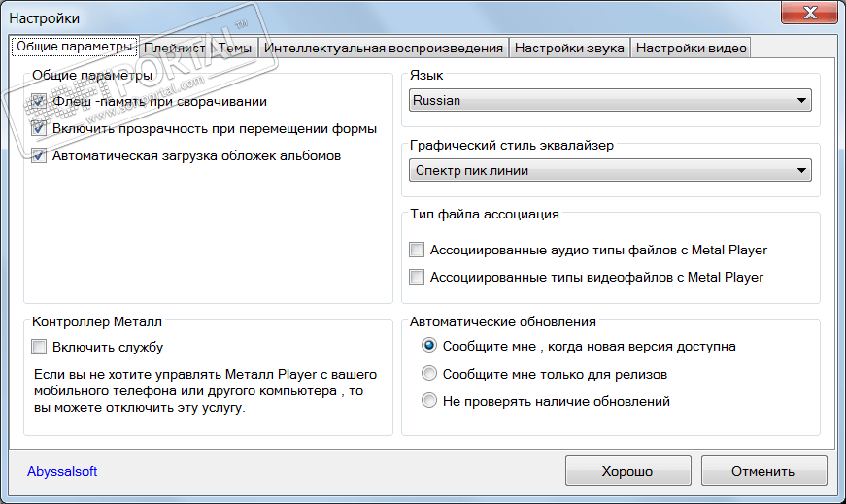
Task: Enable audio file types association checkbox
Action: click(x=418, y=250)
